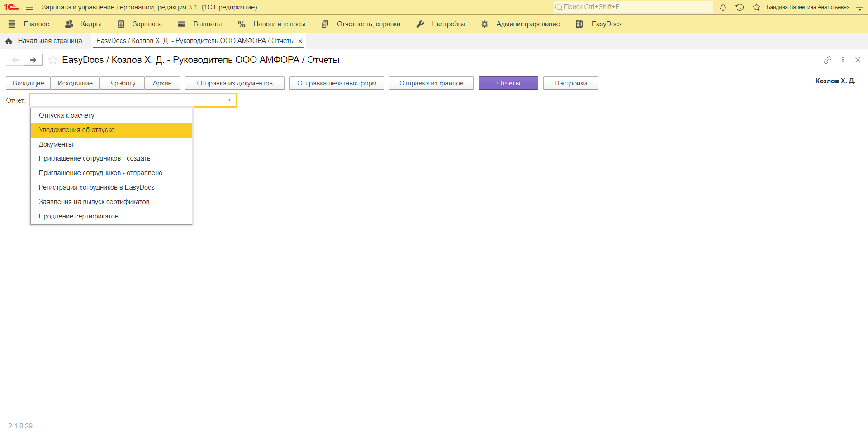Image resolution: width=868 pixels, height=437 pixels.
Task: Open favorites star in top bar
Action: click(x=756, y=7)
